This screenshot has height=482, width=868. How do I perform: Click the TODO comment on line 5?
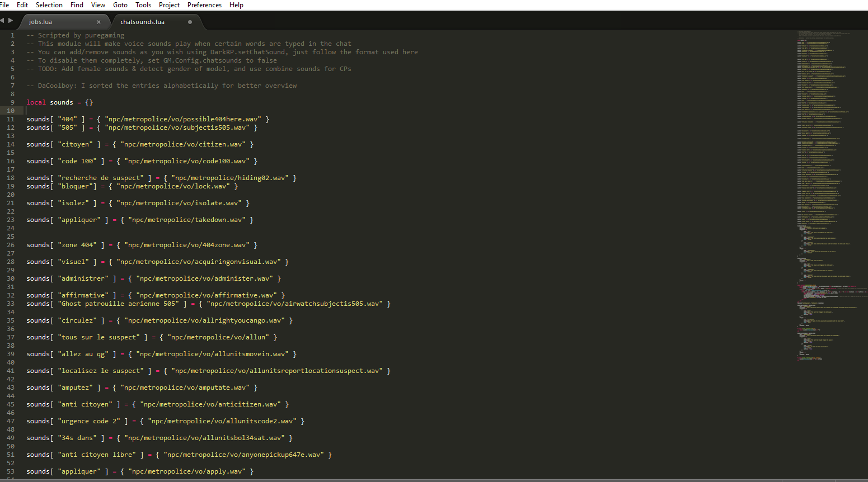(189, 69)
